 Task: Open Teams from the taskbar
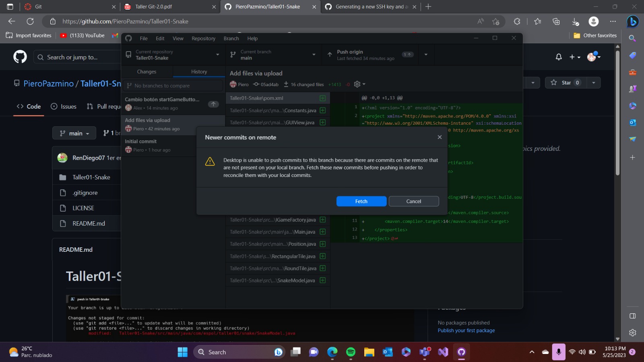tap(424, 352)
